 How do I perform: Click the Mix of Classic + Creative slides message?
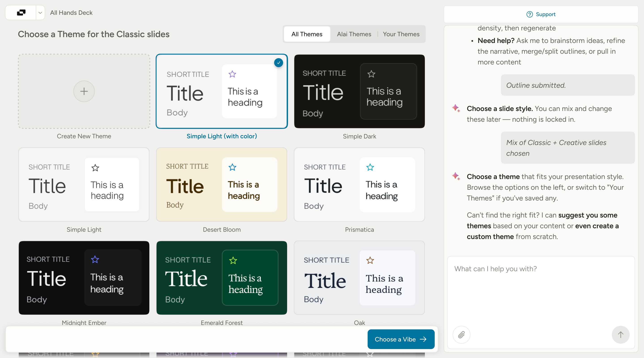(x=568, y=148)
